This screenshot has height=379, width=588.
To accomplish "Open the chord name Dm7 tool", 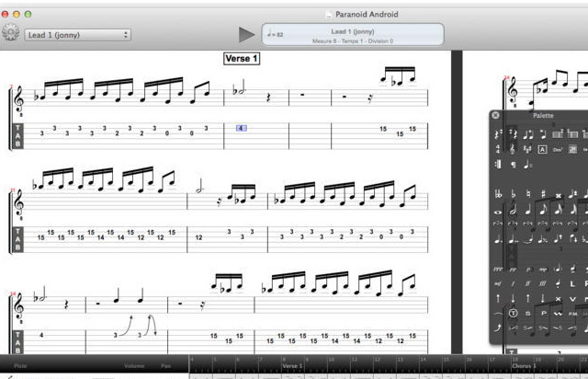I will point(558,150).
